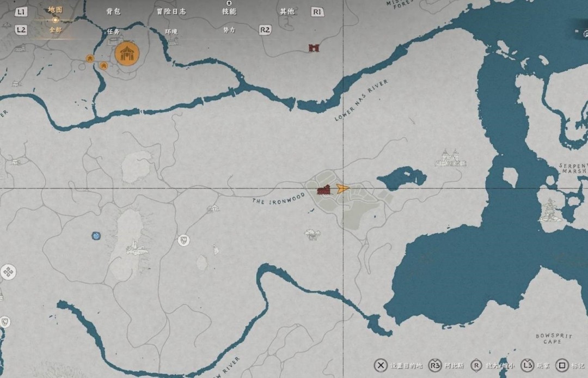
Task: Click the small skill indicator above 技能
Action: pyautogui.click(x=229, y=3)
